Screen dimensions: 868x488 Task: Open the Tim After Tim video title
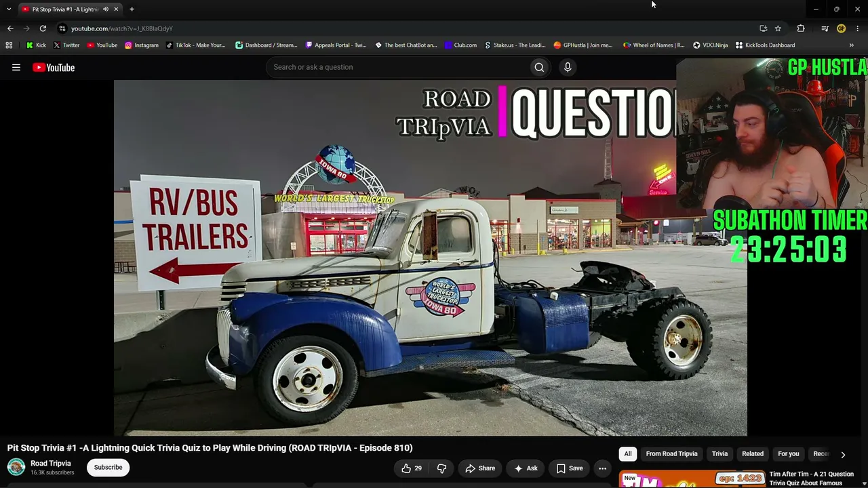(x=812, y=479)
